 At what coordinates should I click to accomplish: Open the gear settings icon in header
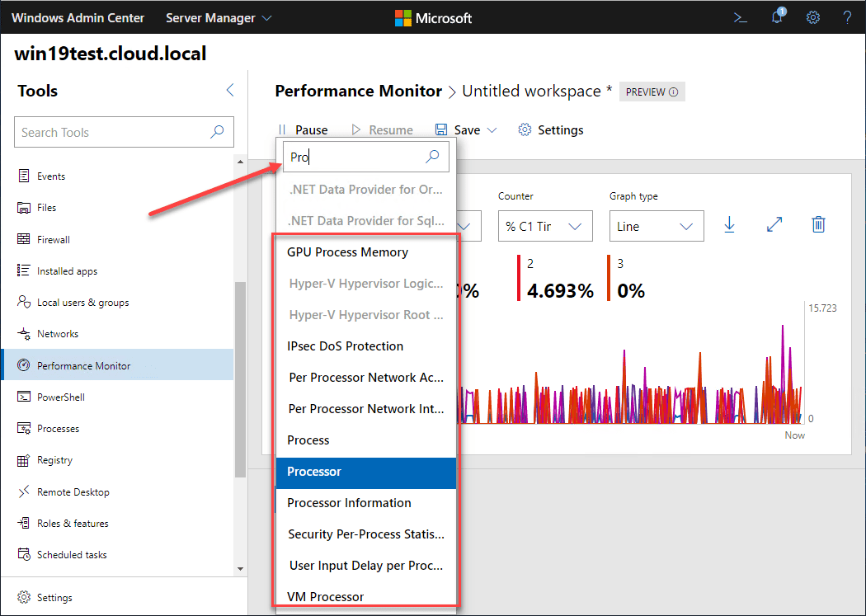(x=813, y=17)
